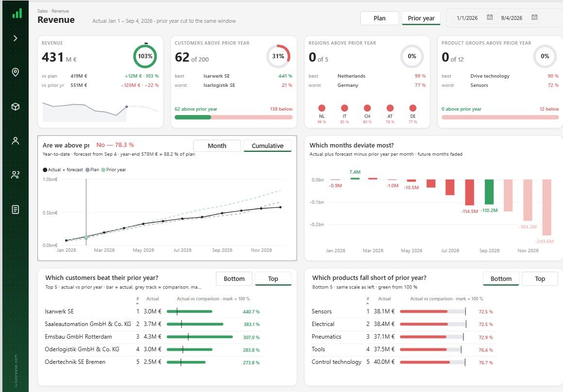Show Bottom products list

point(501,278)
